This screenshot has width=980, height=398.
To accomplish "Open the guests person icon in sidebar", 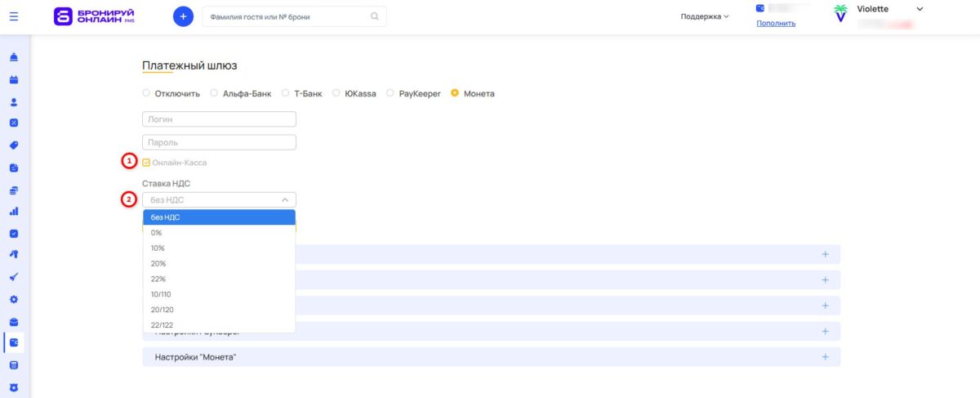I will coord(14,103).
